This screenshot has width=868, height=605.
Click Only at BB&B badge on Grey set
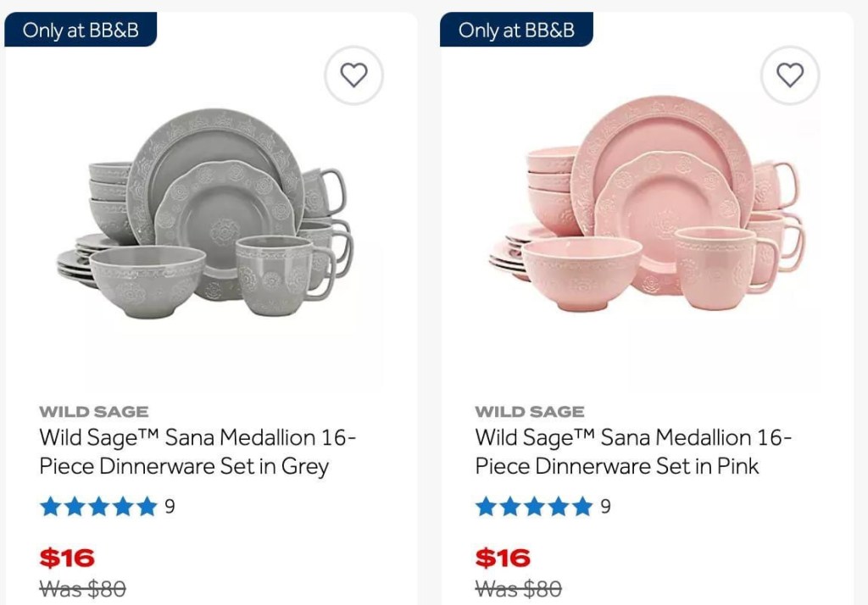click(80, 31)
